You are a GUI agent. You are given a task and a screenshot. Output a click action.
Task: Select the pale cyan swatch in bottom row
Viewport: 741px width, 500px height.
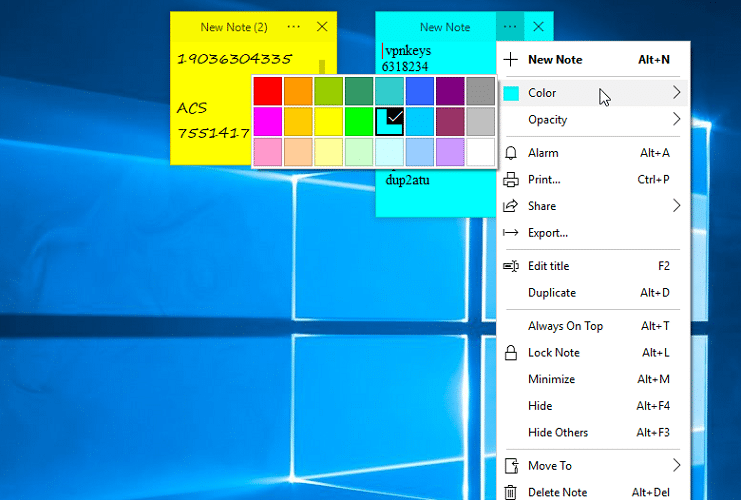pyautogui.click(x=389, y=152)
